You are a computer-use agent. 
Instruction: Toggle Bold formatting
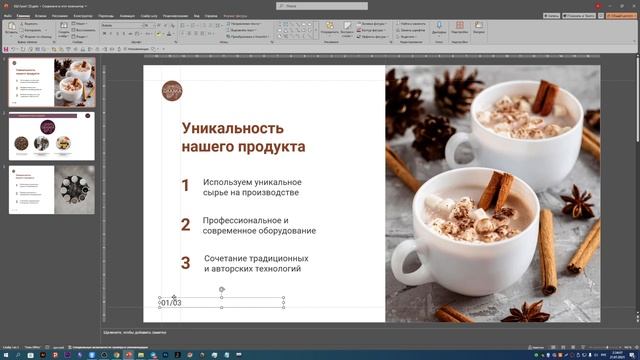[x=104, y=33]
